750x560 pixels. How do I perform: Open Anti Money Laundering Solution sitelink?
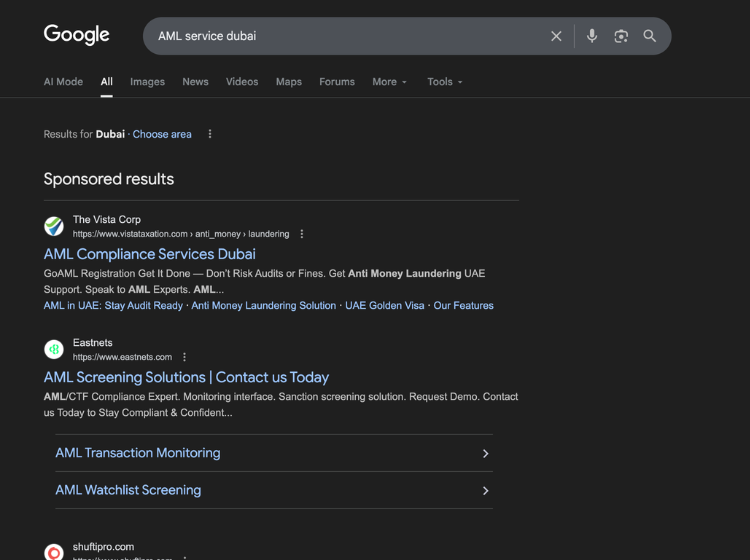coord(264,306)
